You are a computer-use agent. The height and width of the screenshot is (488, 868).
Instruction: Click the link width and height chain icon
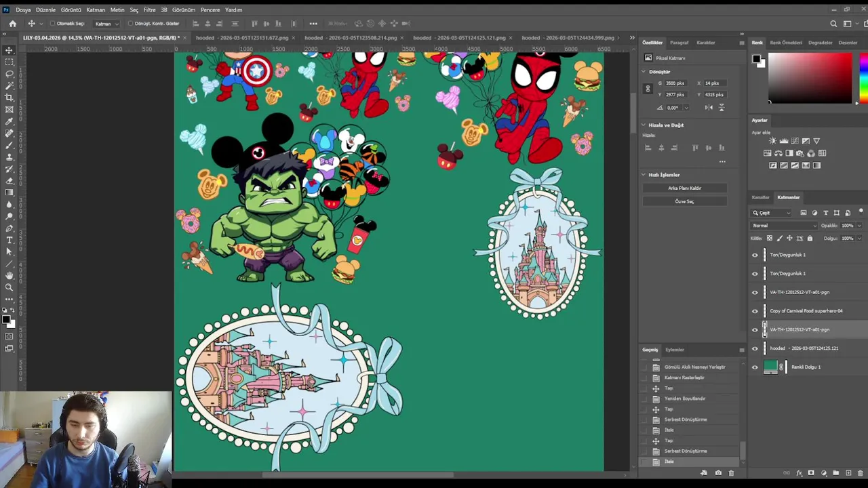(648, 89)
